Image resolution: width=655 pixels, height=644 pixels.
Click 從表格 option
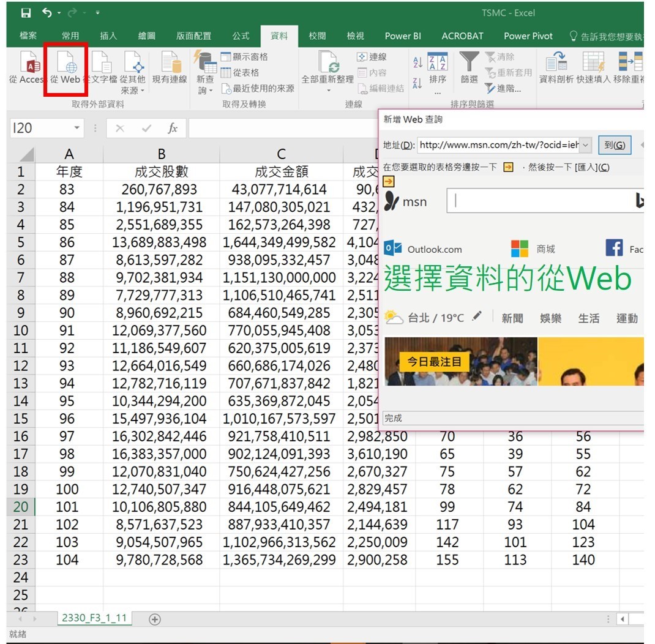[240, 73]
